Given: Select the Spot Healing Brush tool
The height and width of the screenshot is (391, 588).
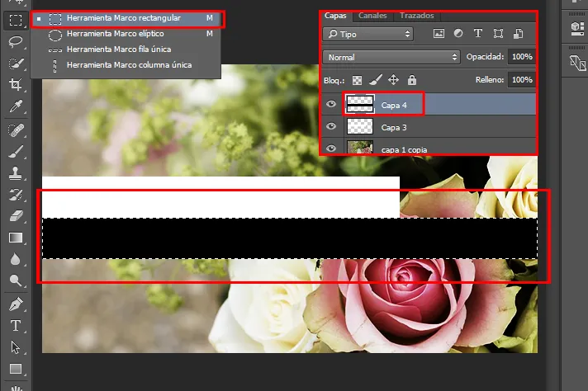Looking at the screenshot, I should pyautogui.click(x=16, y=130).
